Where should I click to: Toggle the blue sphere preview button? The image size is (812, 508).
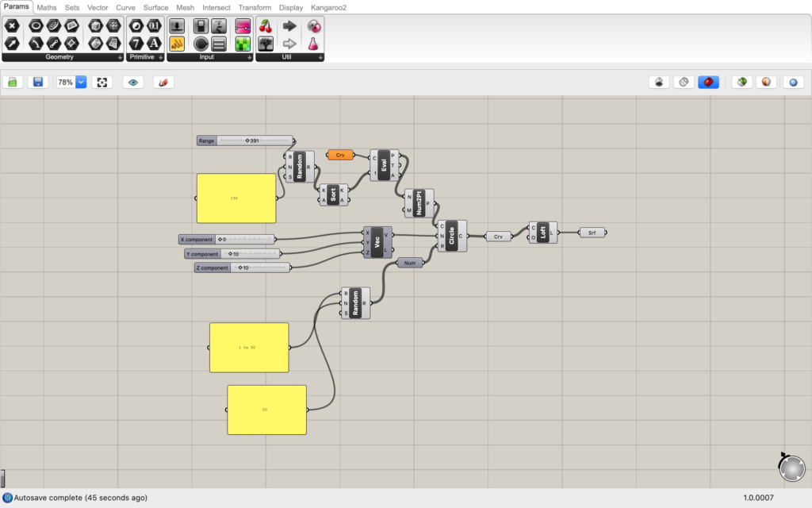[793, 82]
